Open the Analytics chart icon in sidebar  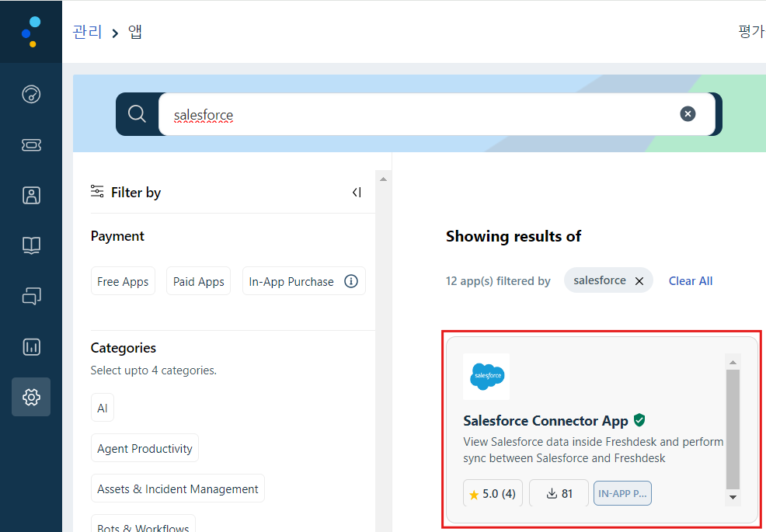[31, 347]
